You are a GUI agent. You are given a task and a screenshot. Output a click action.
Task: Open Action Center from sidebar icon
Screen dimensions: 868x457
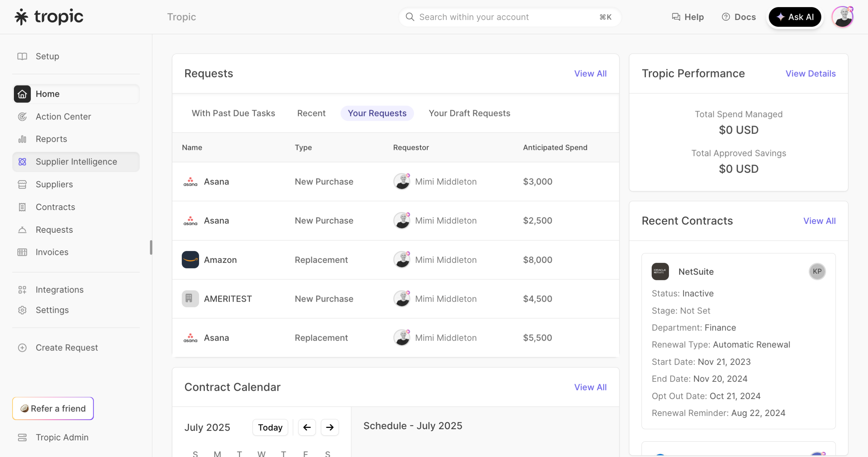(22, 117)
